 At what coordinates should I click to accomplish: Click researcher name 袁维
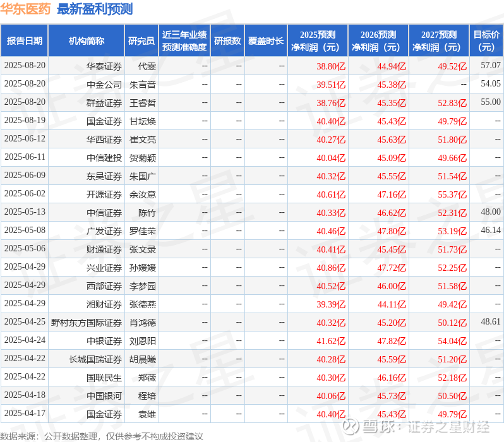(147, 415)
